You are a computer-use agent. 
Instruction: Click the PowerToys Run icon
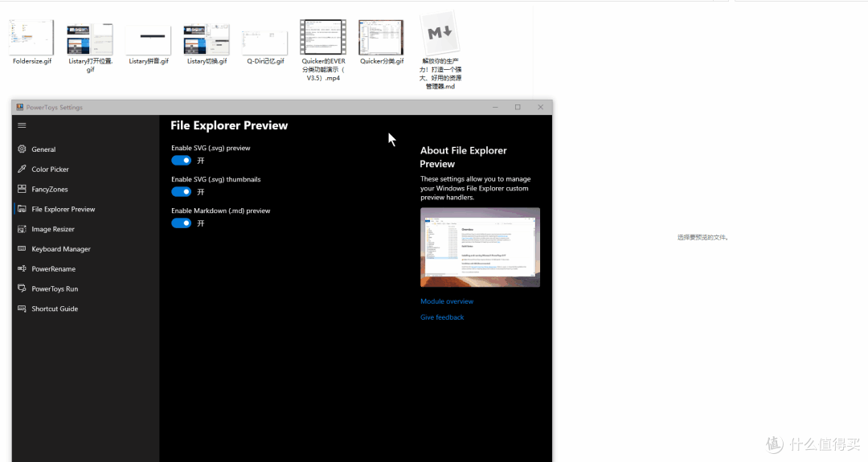pyautogui.click(x=22, y=288)
